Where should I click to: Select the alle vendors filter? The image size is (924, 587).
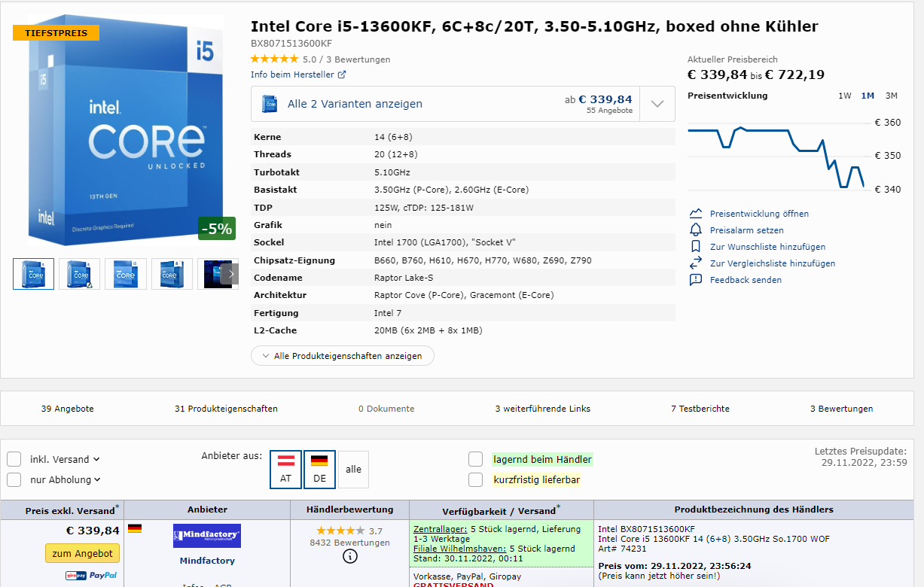[x=353, y=470]
